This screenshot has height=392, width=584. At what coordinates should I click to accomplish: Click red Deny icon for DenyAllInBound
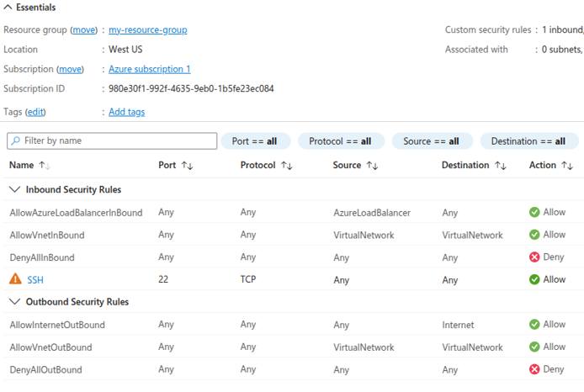coord(534,257)
